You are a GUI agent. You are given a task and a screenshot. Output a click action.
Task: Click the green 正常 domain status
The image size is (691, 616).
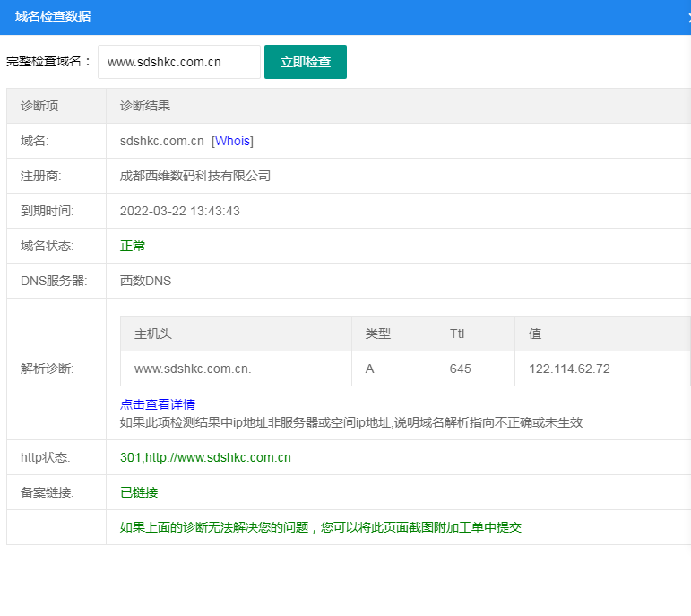(x=133, y=246)
